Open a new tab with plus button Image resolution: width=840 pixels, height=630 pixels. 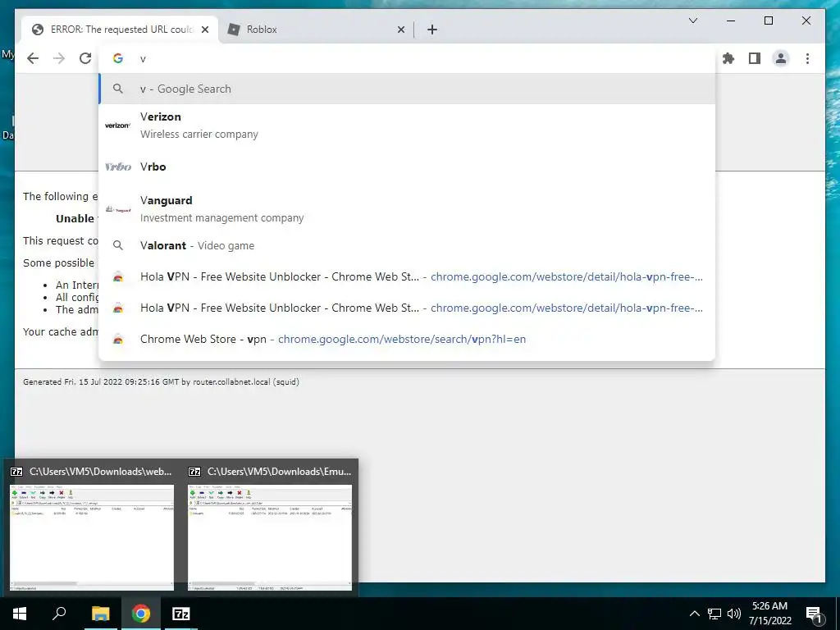click(432, 30)
